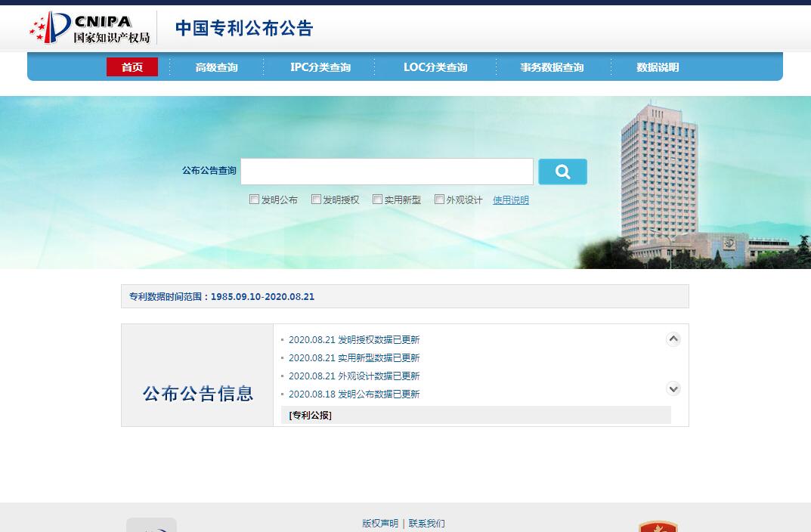Click the gray logo in footer left
This screenshot has width=811, height=532.
point(151,525)
